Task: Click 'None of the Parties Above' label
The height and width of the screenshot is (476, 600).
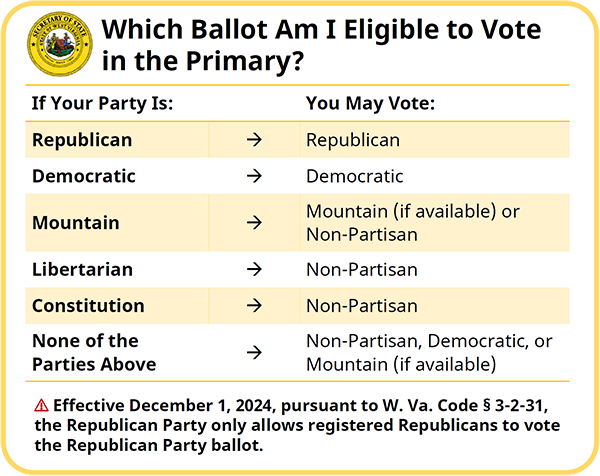Action: 94,352
